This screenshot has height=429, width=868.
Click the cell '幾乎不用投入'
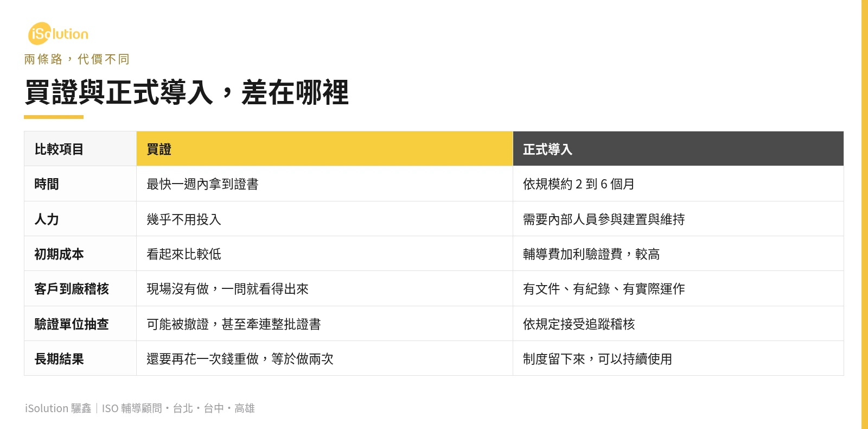click(324, 219)
